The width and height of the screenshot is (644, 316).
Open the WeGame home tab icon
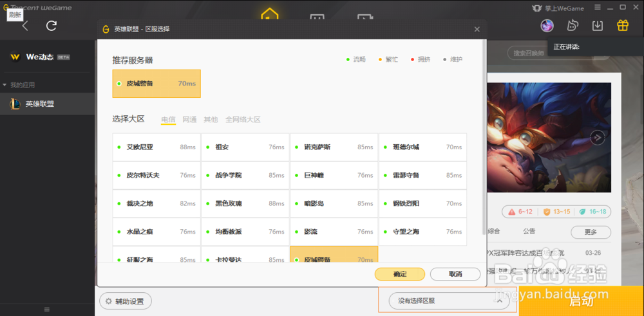269,14
